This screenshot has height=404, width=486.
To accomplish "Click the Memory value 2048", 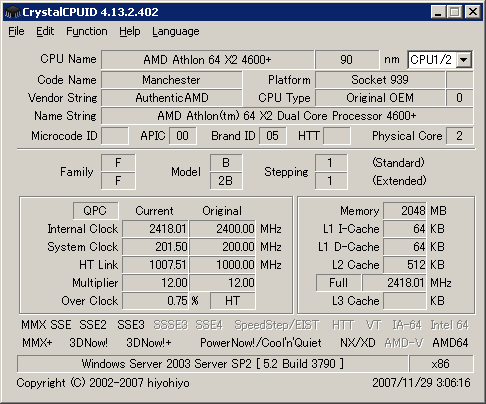I will pyautogui.click(x=405, y=211).
